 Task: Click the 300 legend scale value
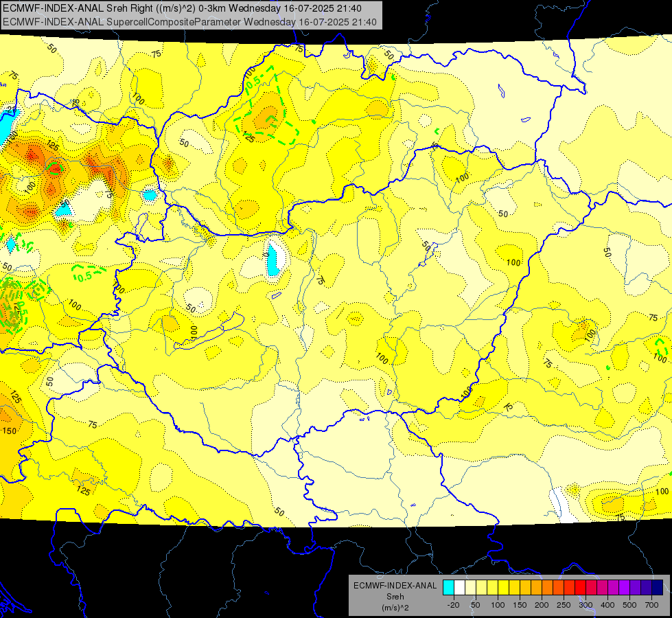click(586, 605)
